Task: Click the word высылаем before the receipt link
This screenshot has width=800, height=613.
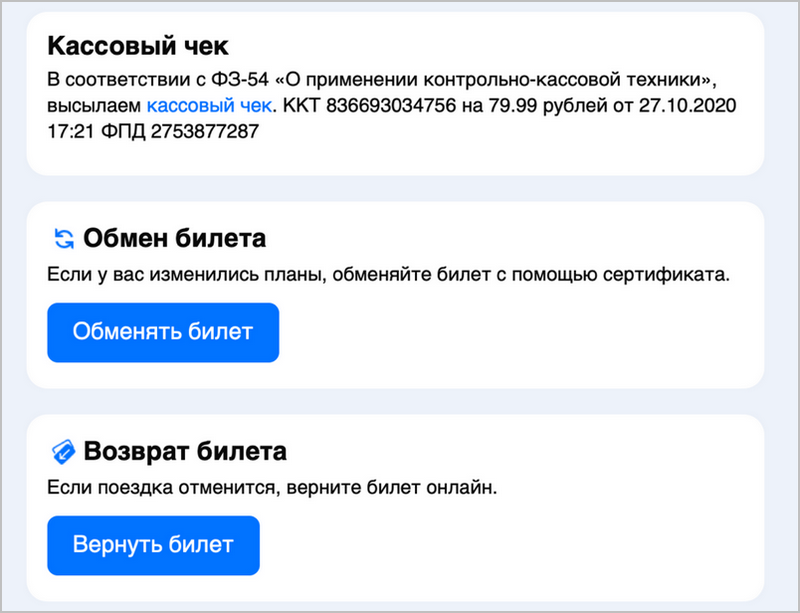Action: pyautogui.click(x=94, y=106)
